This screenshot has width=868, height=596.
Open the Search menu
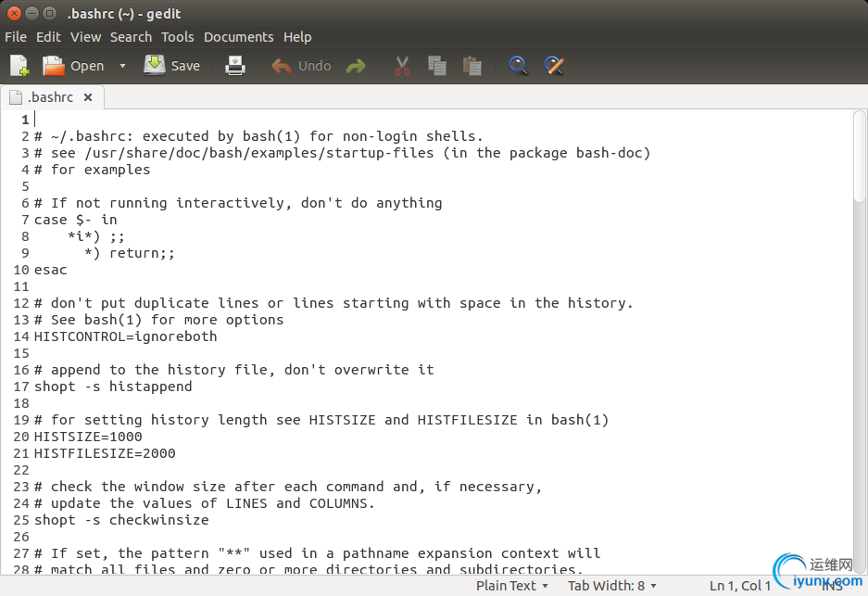[x=131, y=37]
